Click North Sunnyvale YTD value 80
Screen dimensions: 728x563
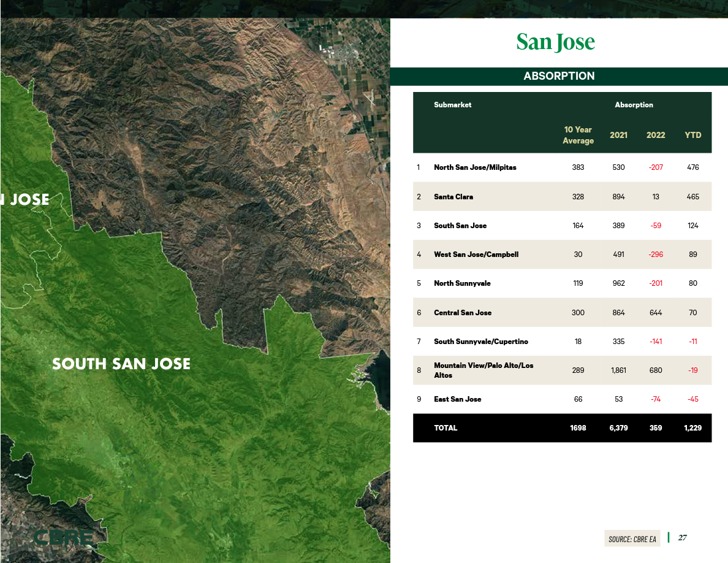point(692,283)
